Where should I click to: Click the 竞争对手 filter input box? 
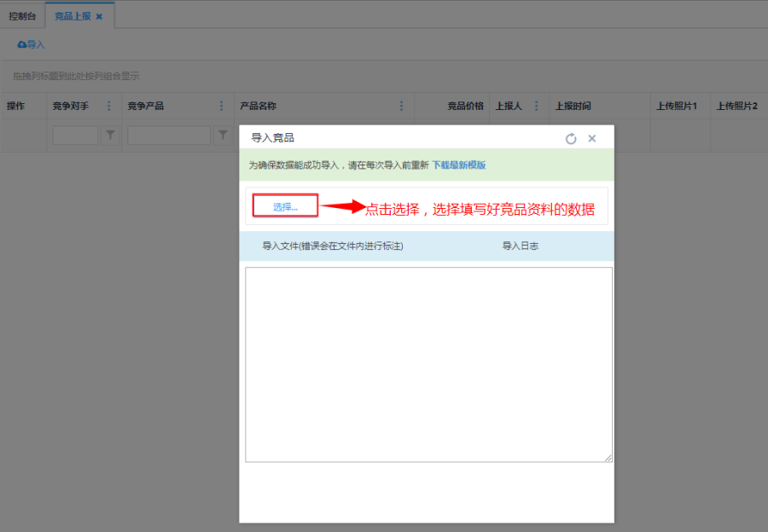pyautogui.click(x=75, y=135)
